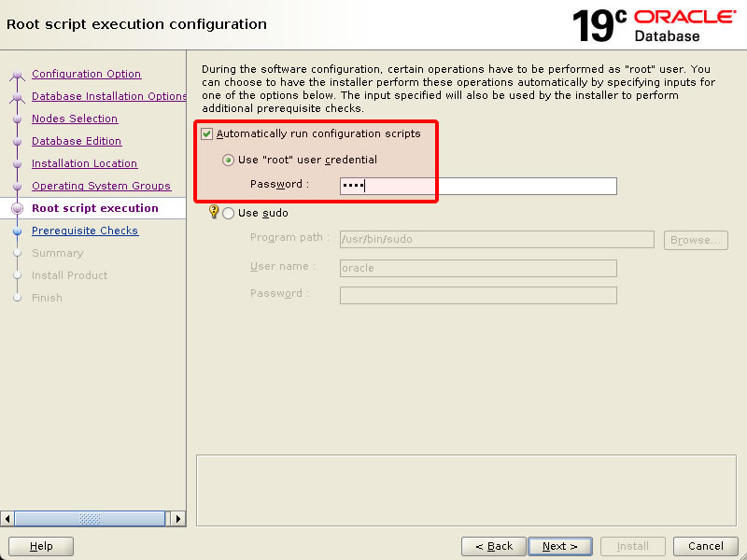Click the Finish step label
Image resolution: width=747 pixels, height=560 pixels.
point(47,298)
